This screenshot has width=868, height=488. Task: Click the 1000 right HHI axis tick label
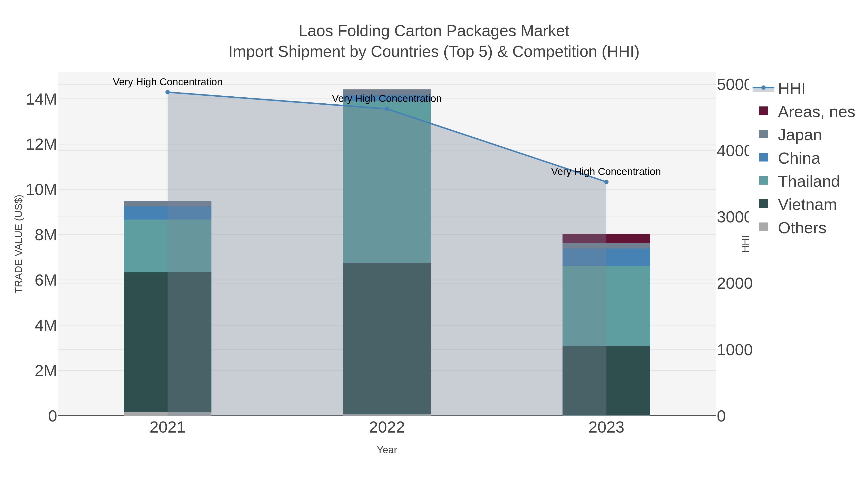pos(735,350)
